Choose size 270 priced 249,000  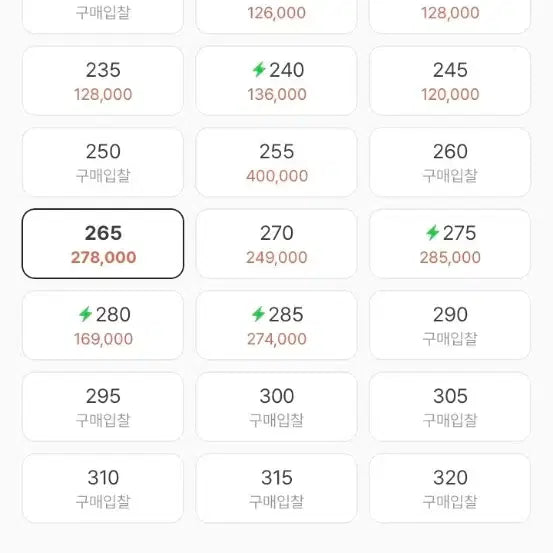tap(276, 244)
